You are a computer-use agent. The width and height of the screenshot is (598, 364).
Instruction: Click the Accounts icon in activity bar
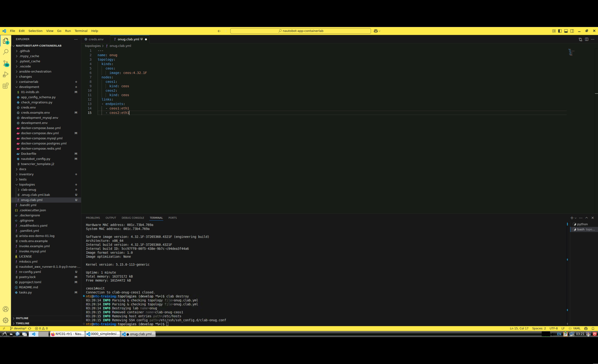(6, 309)
